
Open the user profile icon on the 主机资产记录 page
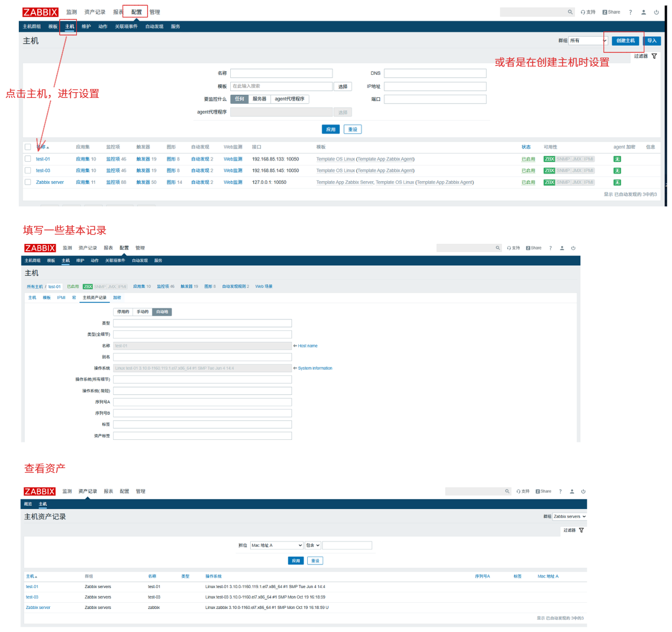(x=572, y=491)
